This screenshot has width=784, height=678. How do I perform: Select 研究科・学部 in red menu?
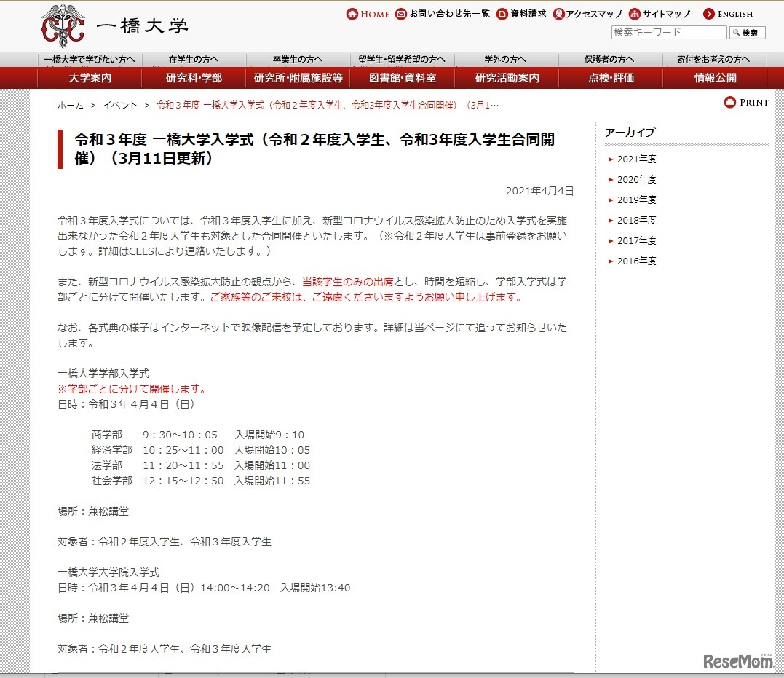click(194, 78)
